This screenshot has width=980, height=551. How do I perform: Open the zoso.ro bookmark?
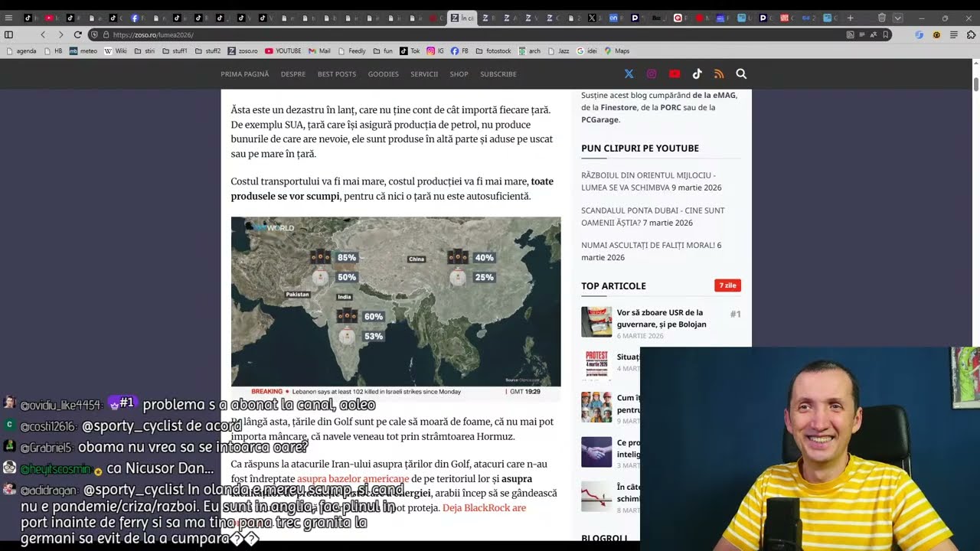243,51
